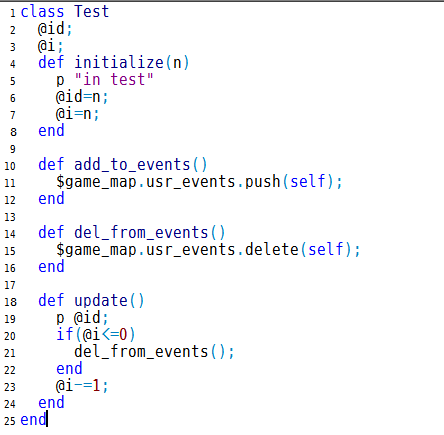Place cursor on line 2 '@id;'
This screenshot has width=444, height=435.
point(55,28)
